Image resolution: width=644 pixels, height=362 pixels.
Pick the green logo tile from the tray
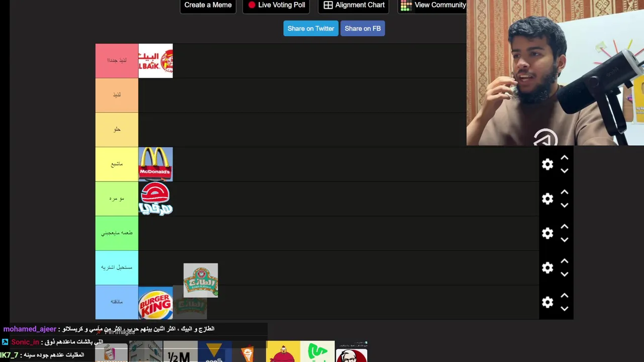[317, 351]
